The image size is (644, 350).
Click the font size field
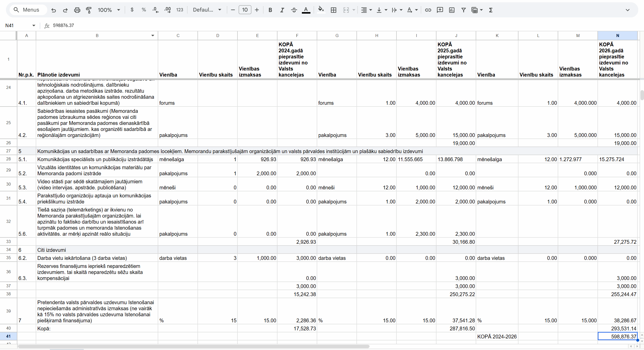click(245, 10)
